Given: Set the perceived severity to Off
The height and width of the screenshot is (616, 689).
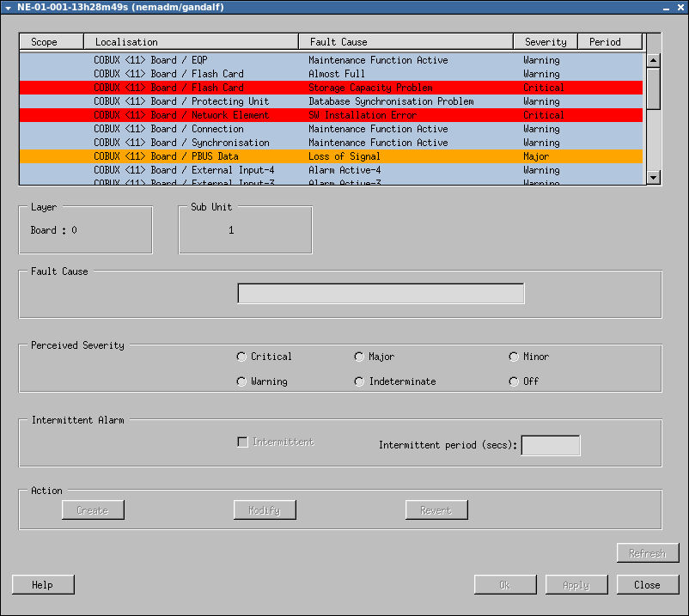Looking at the screenshot, I should coord(515,381).
